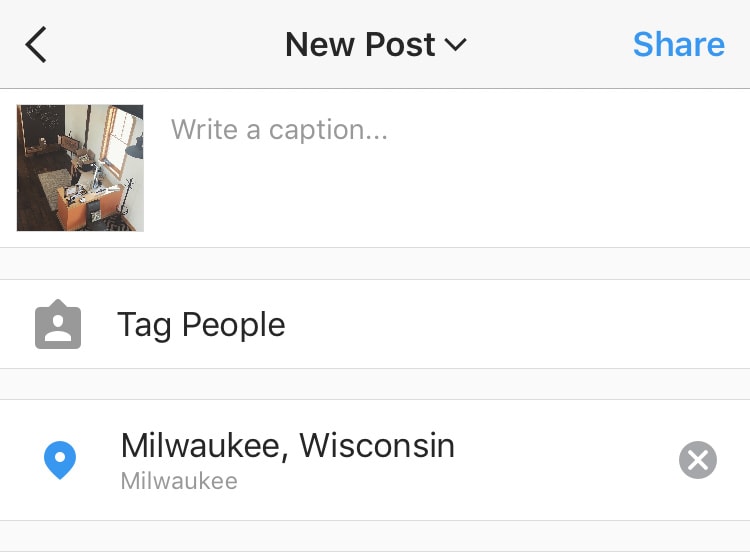Click the Tag People person badge icon
The image size is (750, 555).
[58, 325]
